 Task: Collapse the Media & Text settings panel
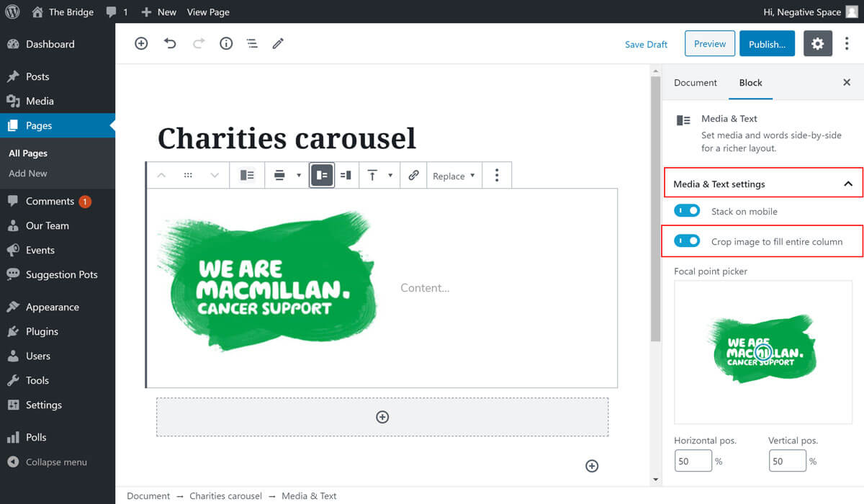(x=847, y=184)
